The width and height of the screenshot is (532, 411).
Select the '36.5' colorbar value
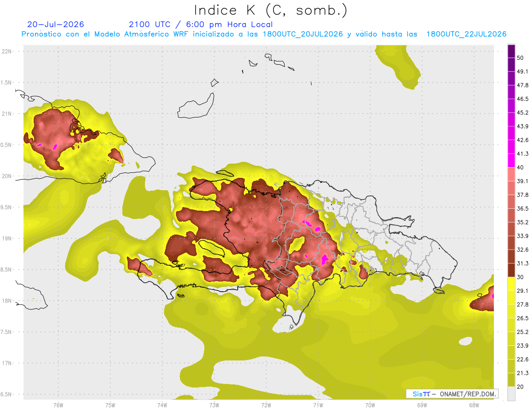523,209
